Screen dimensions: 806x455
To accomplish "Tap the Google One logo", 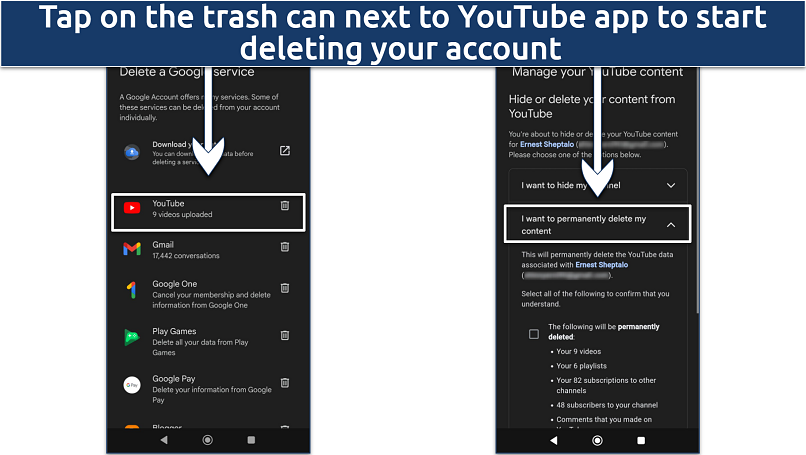I will tap(132, 290).
